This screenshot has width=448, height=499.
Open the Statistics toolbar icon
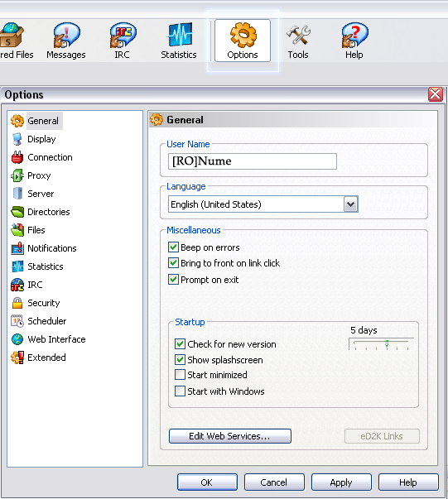[179, 35]
